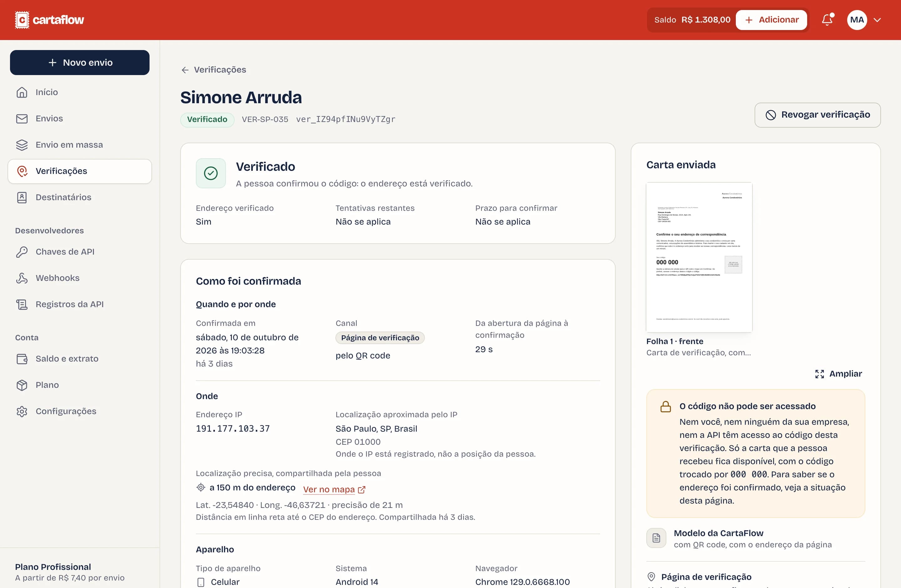The height and width of the screenshot is (588, 901).
Task: Open Envio em massa section
Action: coord(80,145)
